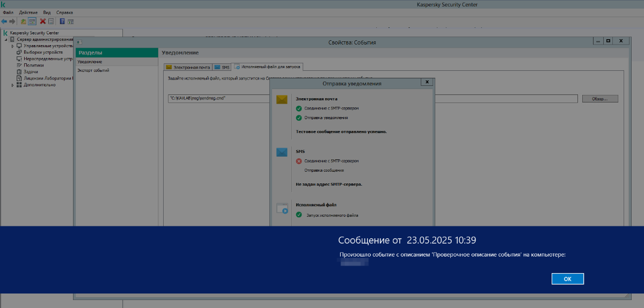
Task: Select Выборки устройств in the tree
Action: coord(43,52)
